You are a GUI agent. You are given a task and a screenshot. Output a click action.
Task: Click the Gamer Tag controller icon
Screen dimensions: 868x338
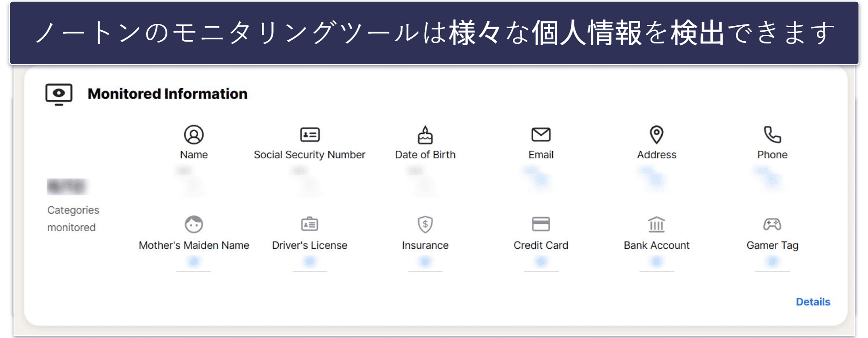click(x=773, y=224)
